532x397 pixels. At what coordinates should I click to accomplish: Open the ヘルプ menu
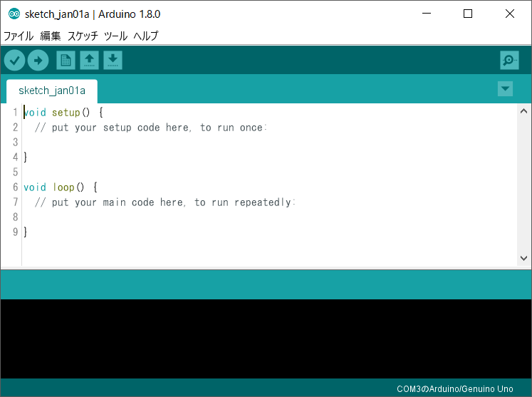pyautogui.click(x=146, y=36)
